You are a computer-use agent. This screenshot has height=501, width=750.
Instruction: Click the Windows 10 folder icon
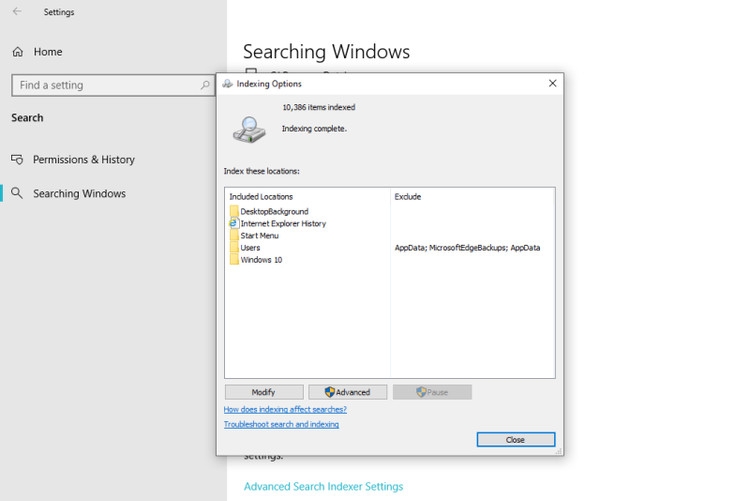[234, 259]
